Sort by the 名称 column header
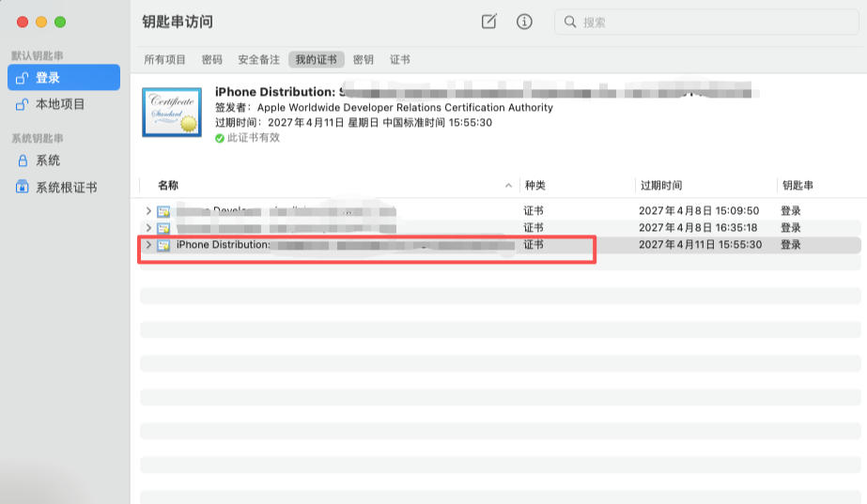Viewport: 867px width, 504px height. 168,185
